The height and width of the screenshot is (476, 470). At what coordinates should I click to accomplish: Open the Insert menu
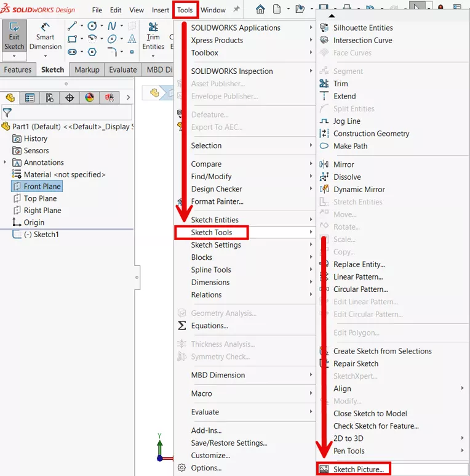(x=161, y=10)
